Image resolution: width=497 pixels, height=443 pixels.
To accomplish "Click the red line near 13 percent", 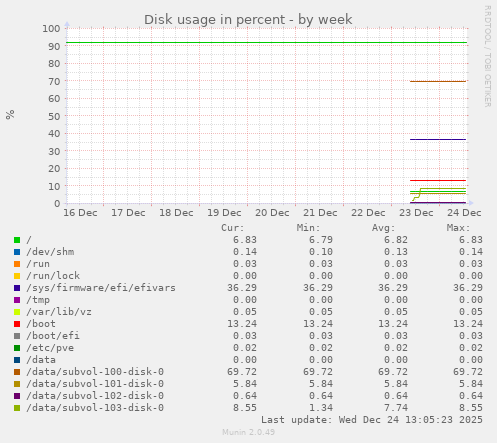I will (438, 180).
